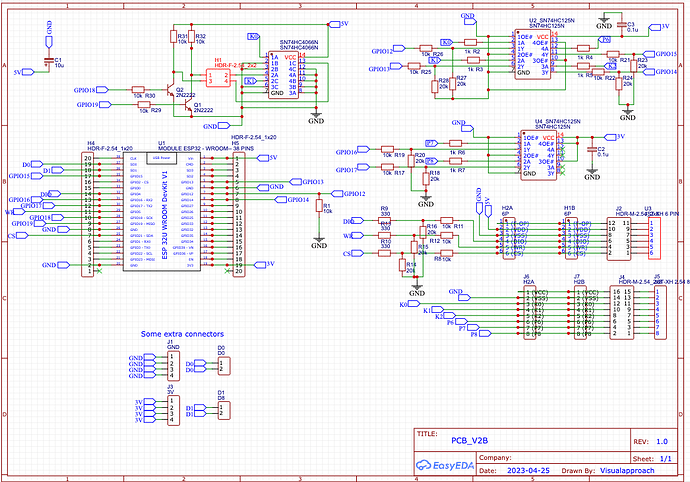This screenshot has width=690, height=482.
Task: Select the Q1 2N2222 transistor symbol
Action: tap(188, 106)
